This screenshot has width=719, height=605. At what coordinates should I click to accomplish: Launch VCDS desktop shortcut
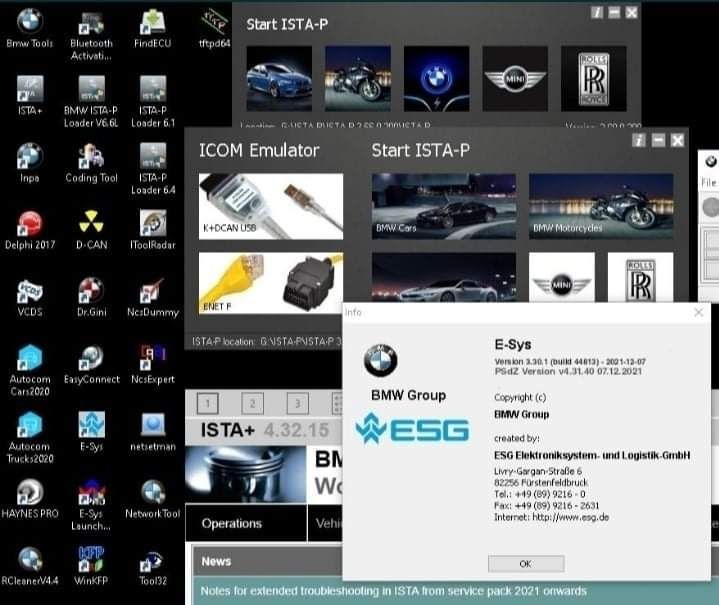30,297
